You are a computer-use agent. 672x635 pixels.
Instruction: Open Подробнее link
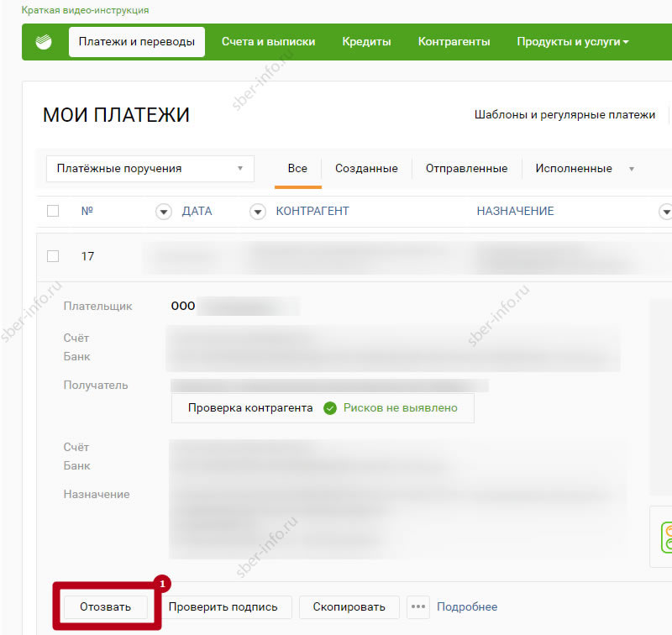point(467,607)
